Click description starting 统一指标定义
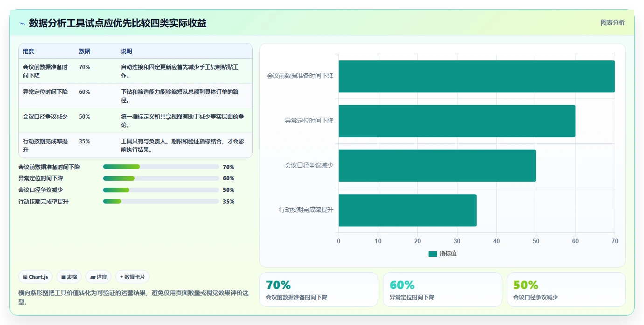Screen dimensions: 644x325 tap(182, 120)
